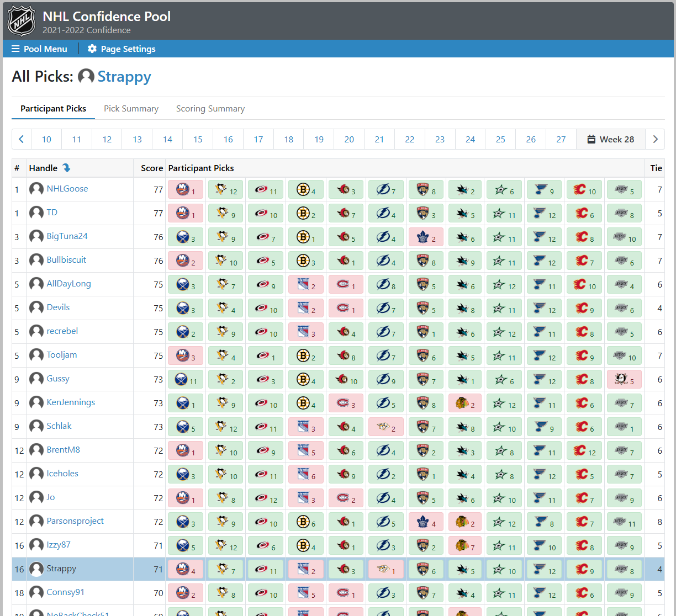Click NHLGoose's Penguins pick worth 12

click(225, 190)
